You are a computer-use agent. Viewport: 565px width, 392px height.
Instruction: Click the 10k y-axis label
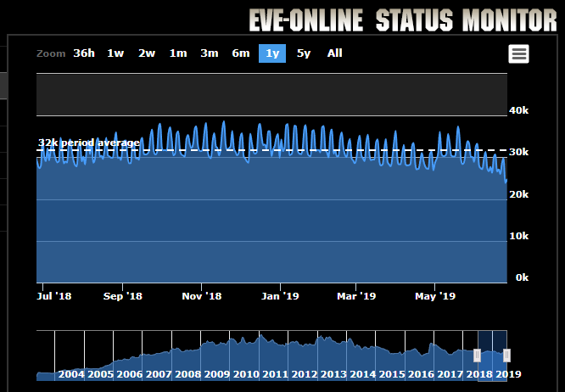[x=519, y=236]
